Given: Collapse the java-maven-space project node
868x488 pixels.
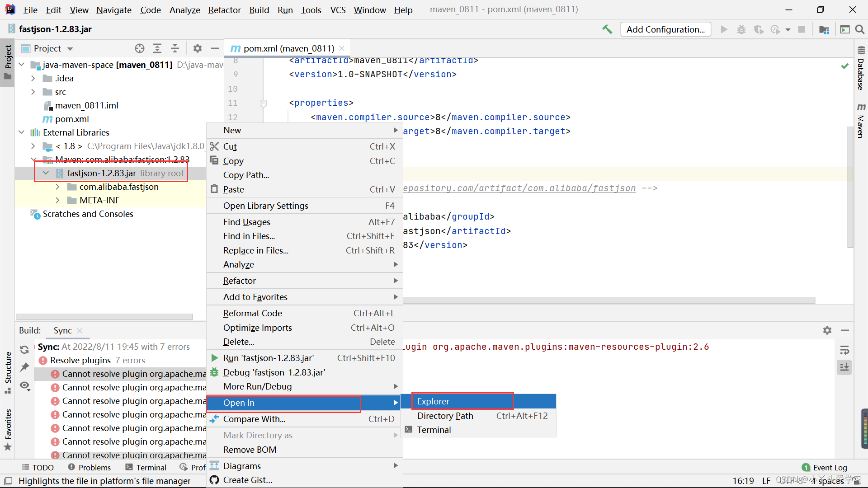Looking at the screenshot, I should [21, 65].
